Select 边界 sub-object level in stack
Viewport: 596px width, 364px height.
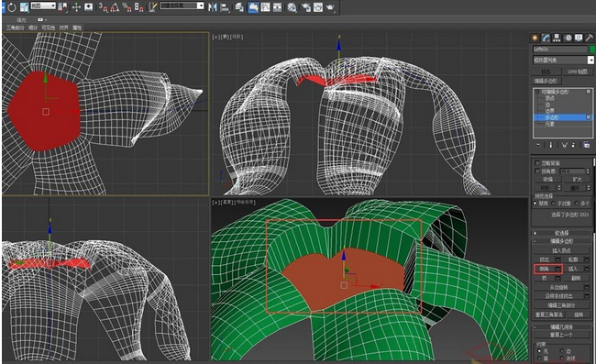(x=549, y=111)
